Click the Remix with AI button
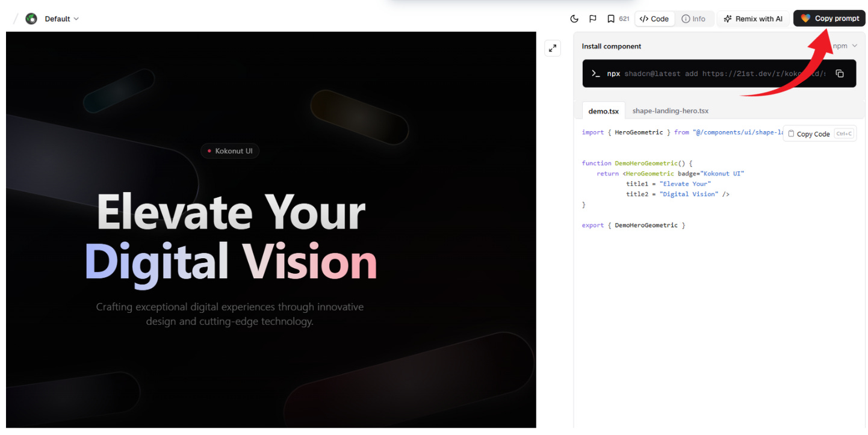Screen dimensions: 868x435 tap(753, 19)
